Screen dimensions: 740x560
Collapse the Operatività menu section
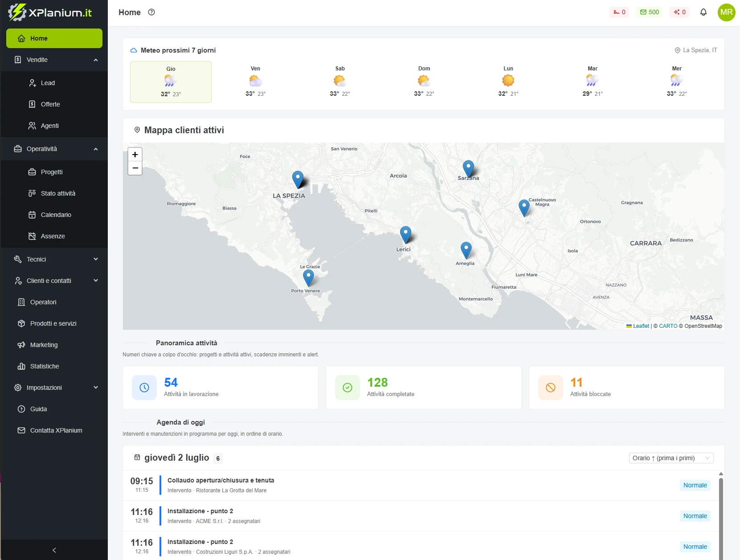pyautogui.click(x=54, y=149)
